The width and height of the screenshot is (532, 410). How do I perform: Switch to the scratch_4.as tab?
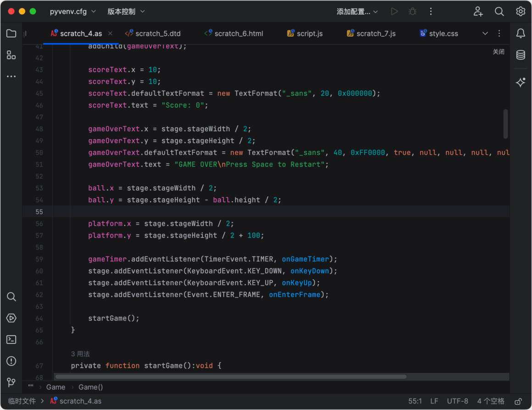(x=81, y=33)
